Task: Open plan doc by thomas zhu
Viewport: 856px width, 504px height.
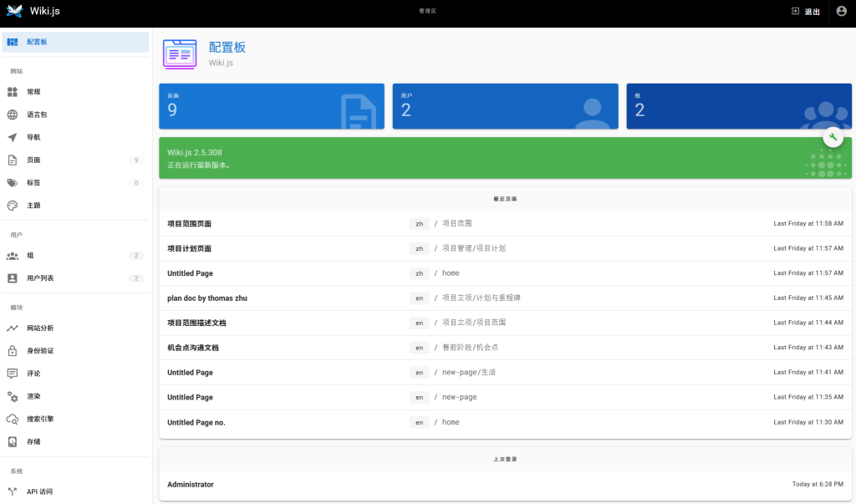Action: click(x=207, y=298)
